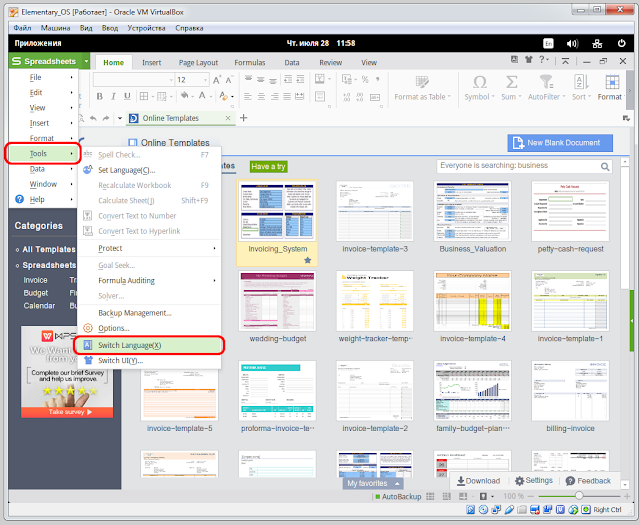Select Set Language(C) menu entry
The height and width of the screenshot is (525, 640).
149,170
